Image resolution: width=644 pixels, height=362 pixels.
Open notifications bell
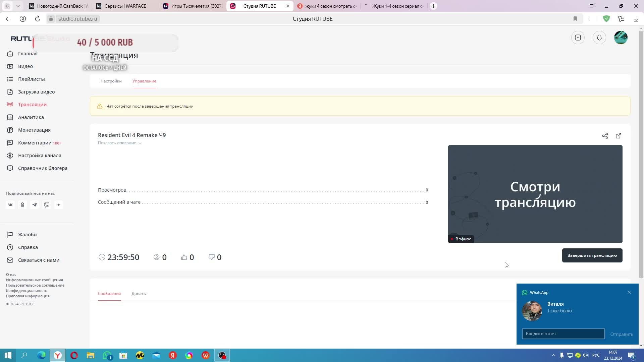pos(599,38)
